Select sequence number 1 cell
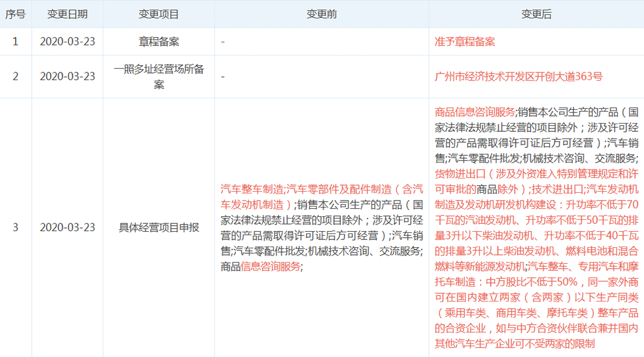Viewport: 644px width, 357px height. (x=16, y=42)
